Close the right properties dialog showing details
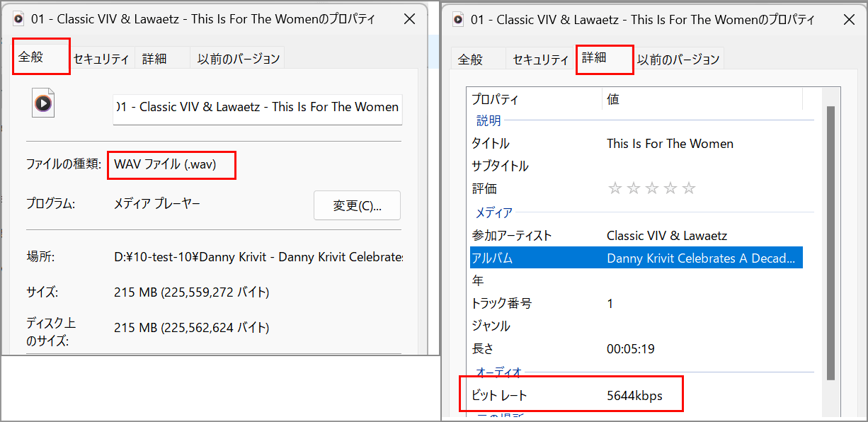Viewport: 868px width, 422px height. click(x=849, y=19)
